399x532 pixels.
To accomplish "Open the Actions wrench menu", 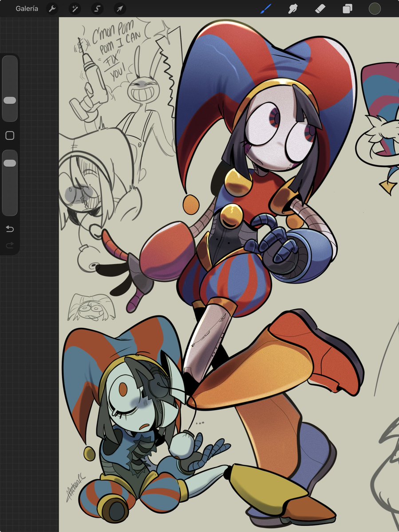I will click(52, 9).
